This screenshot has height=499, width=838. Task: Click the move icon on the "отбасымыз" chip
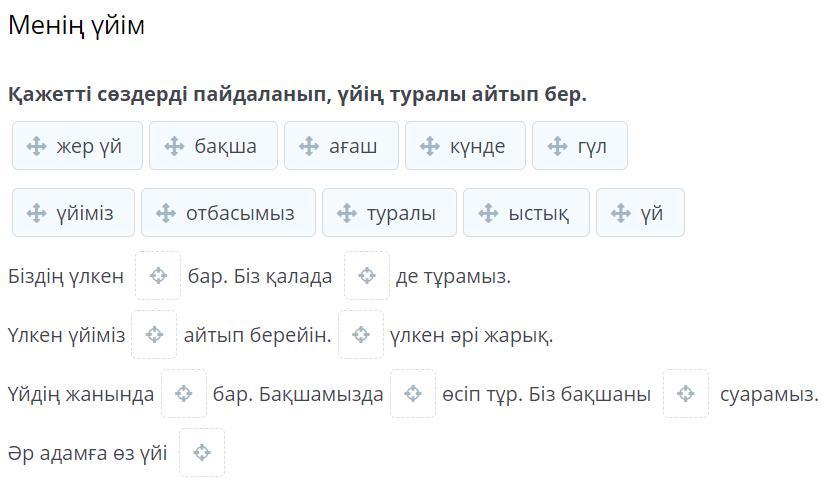(166, 213)
